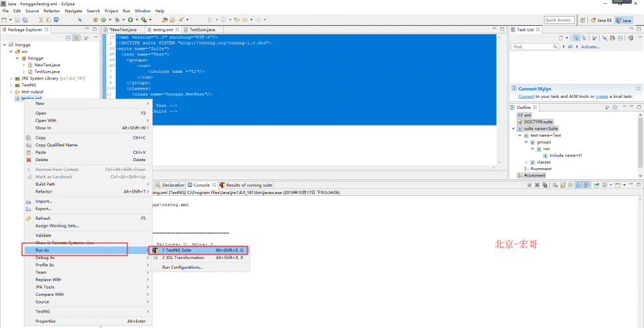Switch to the Java perspective button

coord(624,20)
